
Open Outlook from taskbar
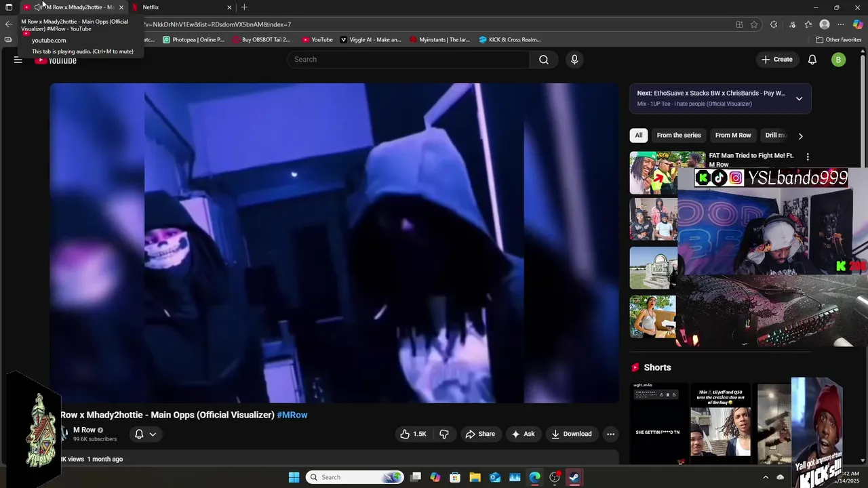point(495,477)
